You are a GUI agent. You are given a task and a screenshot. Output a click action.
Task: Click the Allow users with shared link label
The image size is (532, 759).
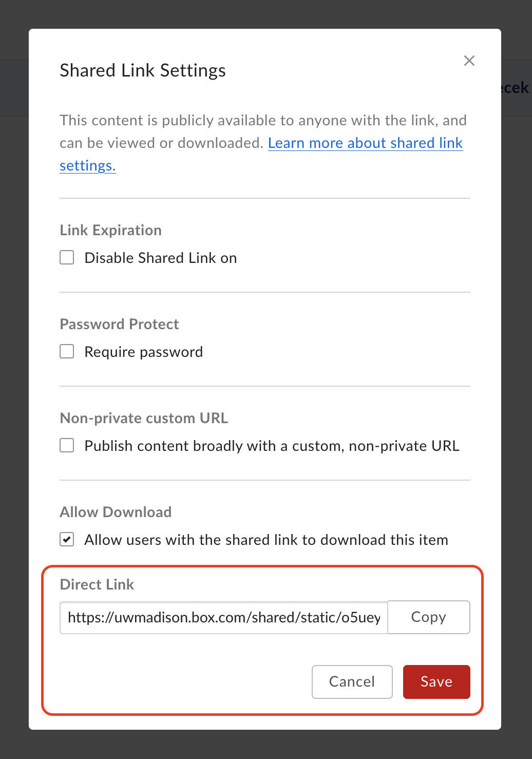point(266,540)
